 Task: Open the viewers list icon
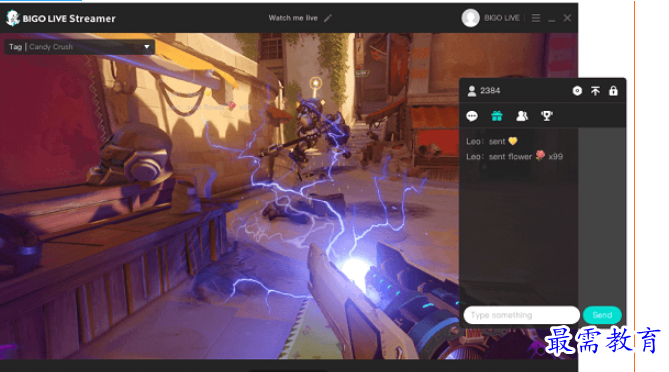[x=522, y=116]
